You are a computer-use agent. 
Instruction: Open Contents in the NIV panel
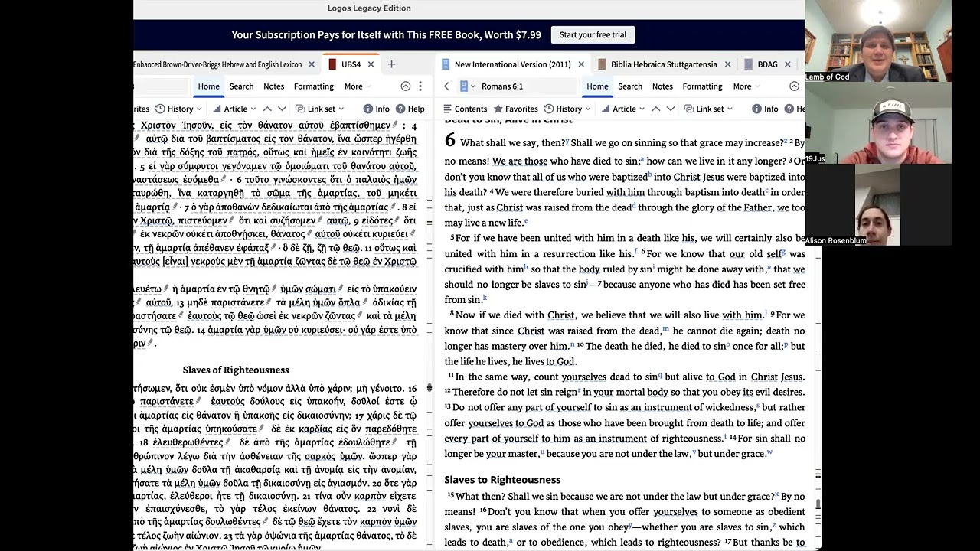point(465,109)
